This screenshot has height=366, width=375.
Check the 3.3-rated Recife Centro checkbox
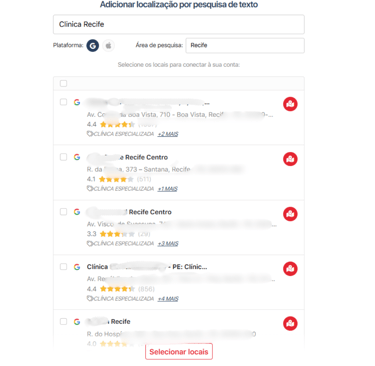click(x=63, y=212)
